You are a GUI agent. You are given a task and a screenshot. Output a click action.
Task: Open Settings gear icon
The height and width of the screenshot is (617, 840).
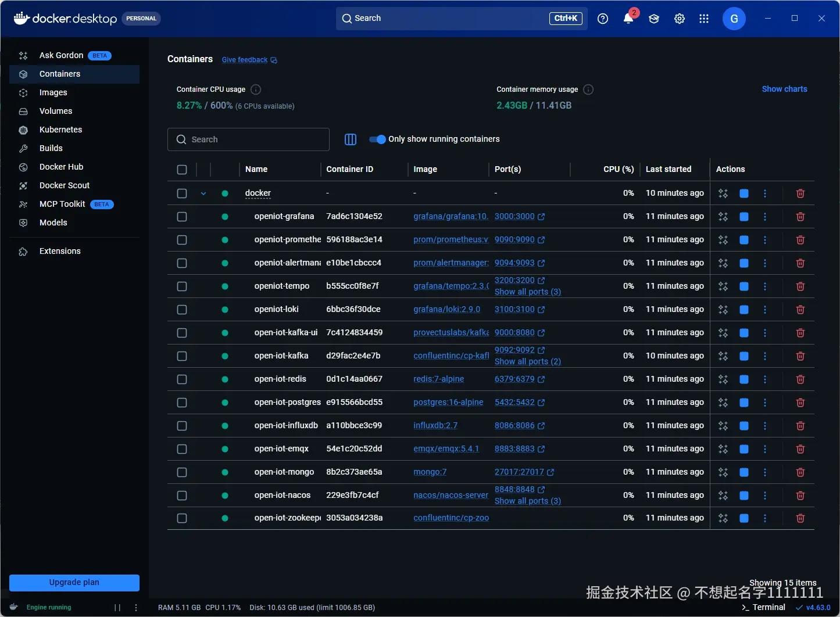click(x=679, y=19)
